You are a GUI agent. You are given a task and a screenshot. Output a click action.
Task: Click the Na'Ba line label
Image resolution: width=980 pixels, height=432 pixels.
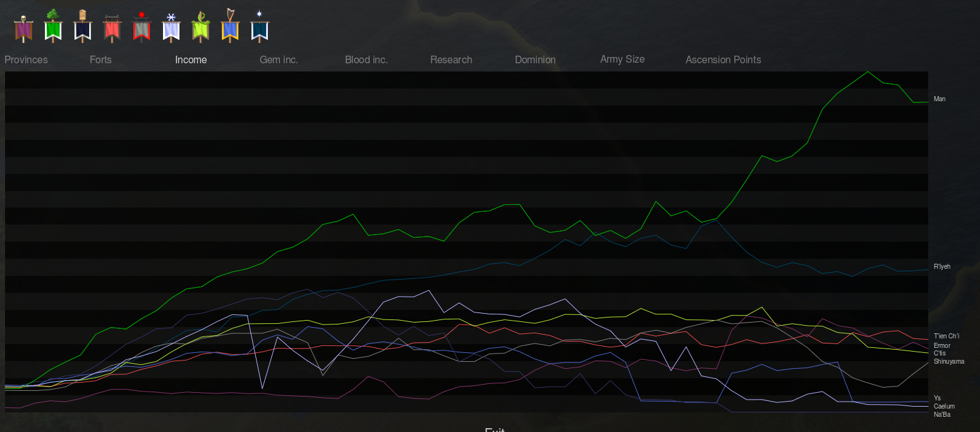tap(942, 414)
